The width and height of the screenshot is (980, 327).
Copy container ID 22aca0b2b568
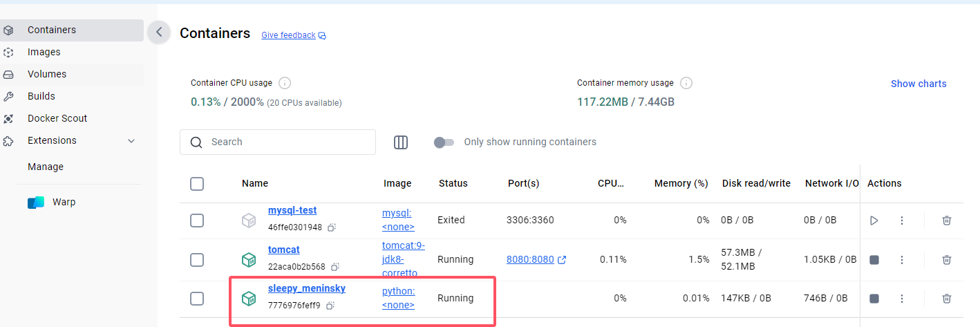point(335,267)
